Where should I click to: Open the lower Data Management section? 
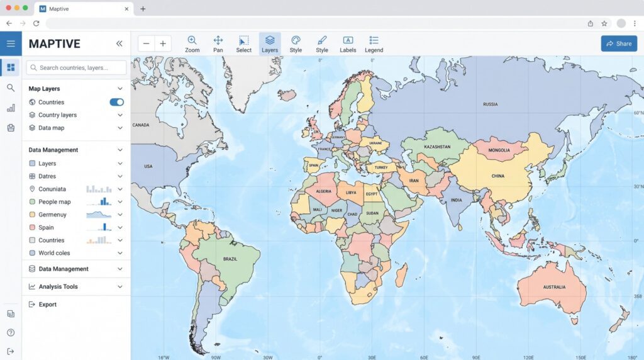coord(76,269)
